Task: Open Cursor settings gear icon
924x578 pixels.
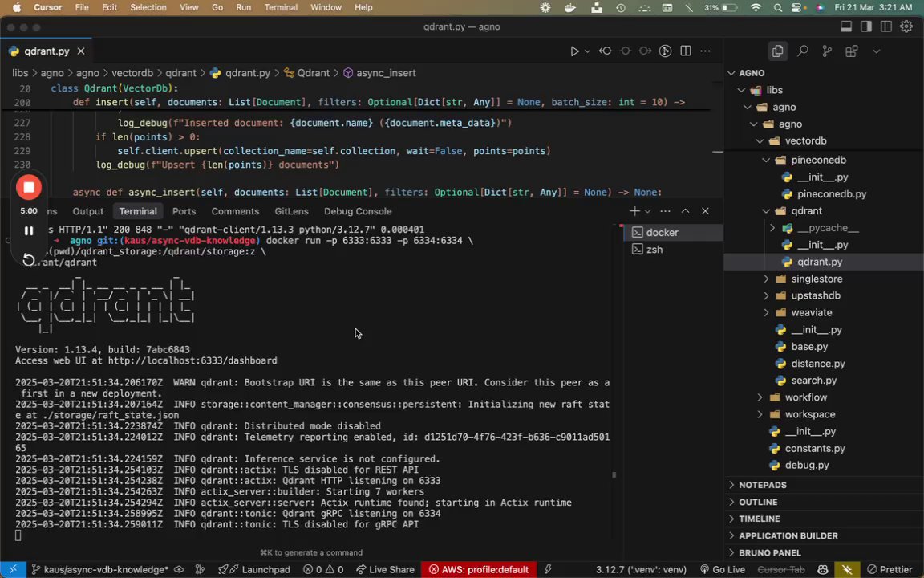Action: (x=906, y=26)
